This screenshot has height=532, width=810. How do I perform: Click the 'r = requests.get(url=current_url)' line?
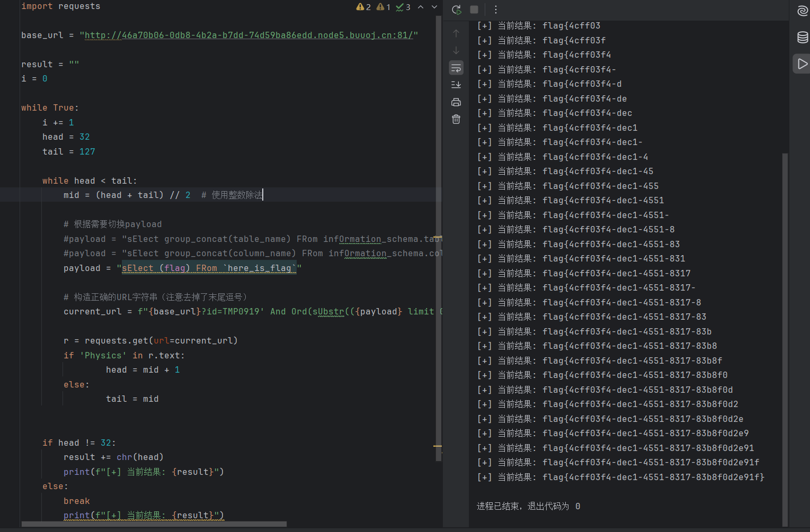point(150,341)
